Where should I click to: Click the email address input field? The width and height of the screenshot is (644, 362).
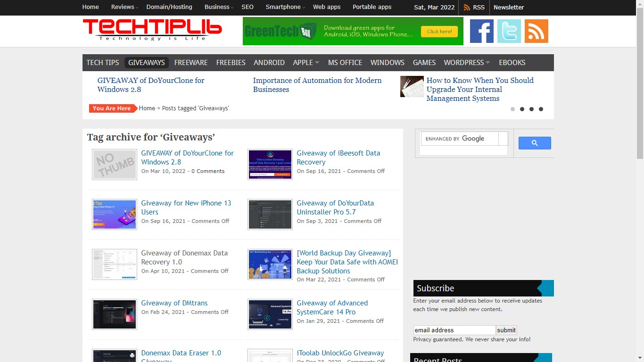pos(454,330)
